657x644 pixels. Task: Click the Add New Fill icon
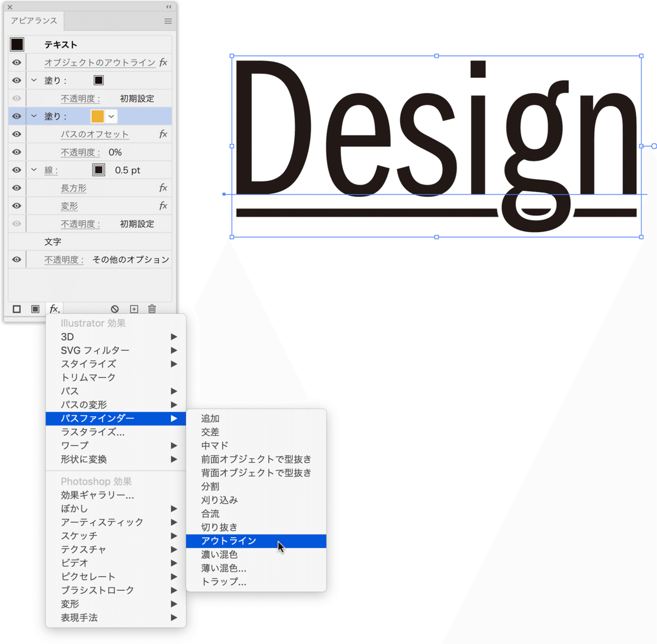(35, 309)
